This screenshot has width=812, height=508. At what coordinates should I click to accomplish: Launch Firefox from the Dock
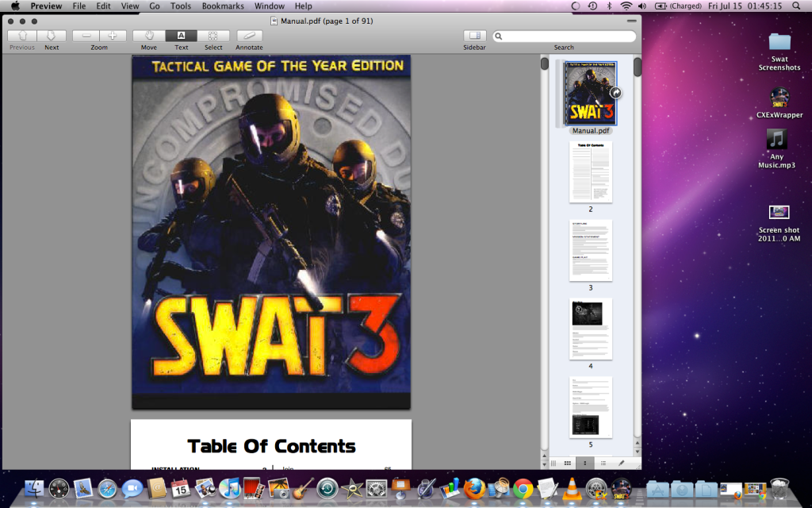[474, 488]
